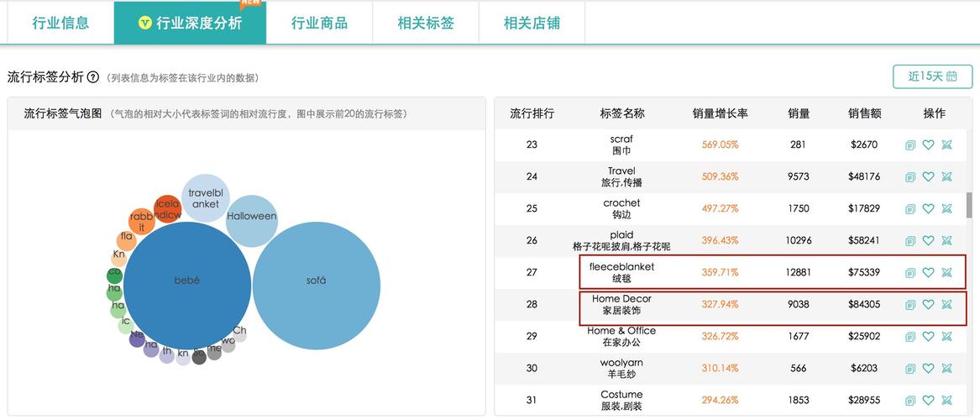Screen dimensions: 980x420
Task: Compare the scraf tag using crossed-swords icon
Action: click(x=946, y=145)
